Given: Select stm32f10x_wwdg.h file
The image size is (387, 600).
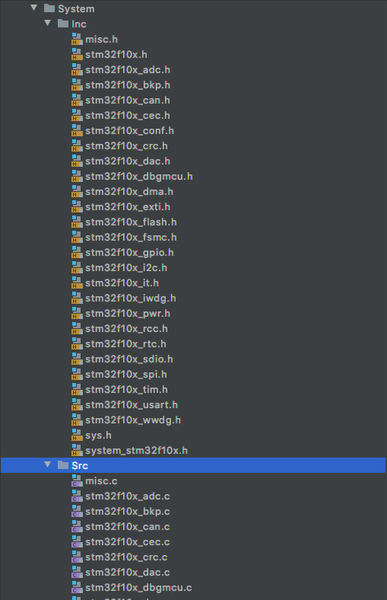Looking at the screenshot, I should 133,420.
